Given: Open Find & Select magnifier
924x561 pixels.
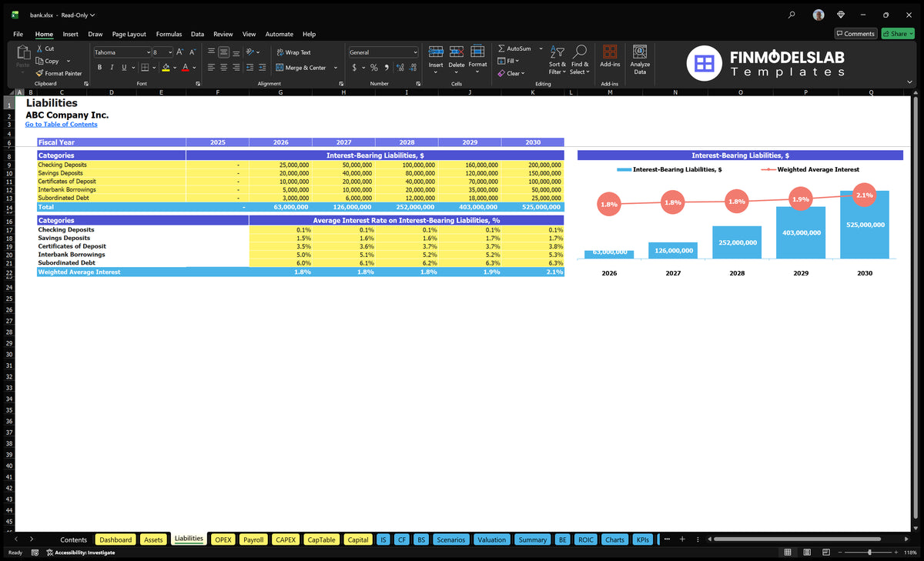Looking at the screenshot, I should tap(580, 60).
